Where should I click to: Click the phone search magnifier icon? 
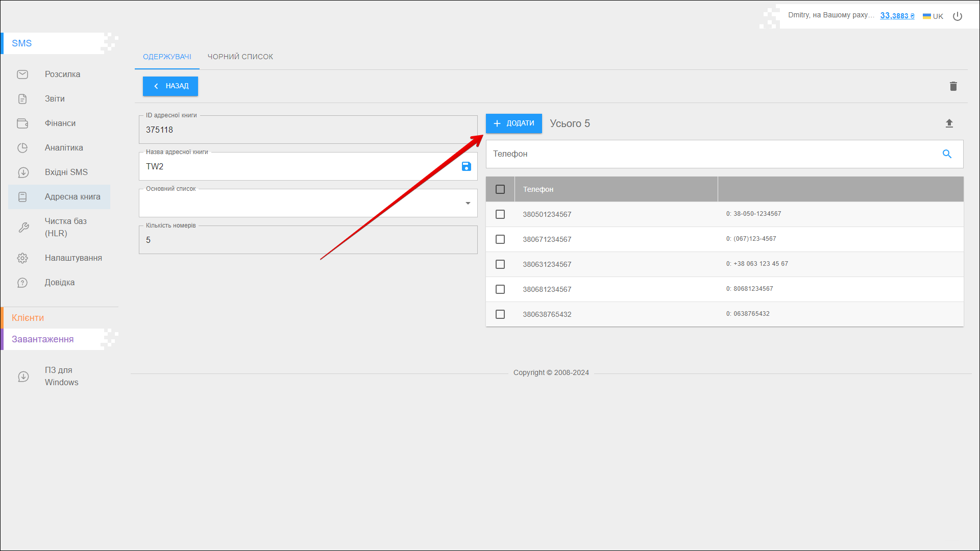point(947,154)
